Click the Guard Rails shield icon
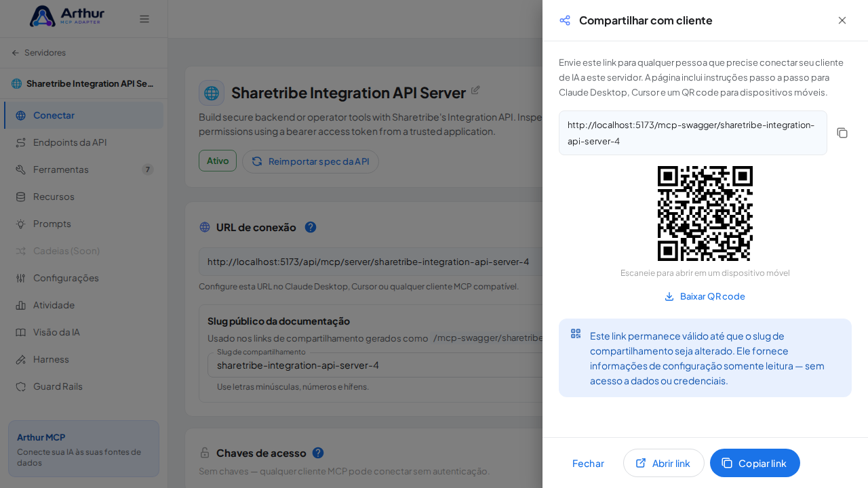Screen dimensions: 868x488 pyautogui.click(x=21, y=386)
